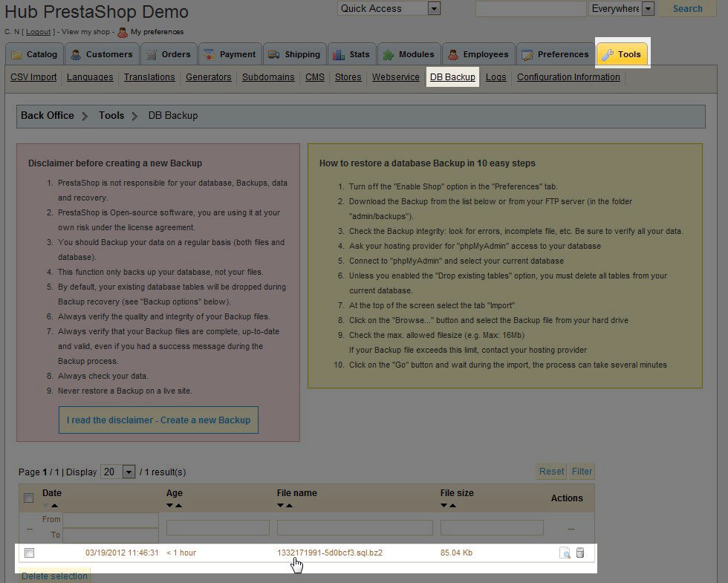Switch to the Modules tab

coord(409,54)
